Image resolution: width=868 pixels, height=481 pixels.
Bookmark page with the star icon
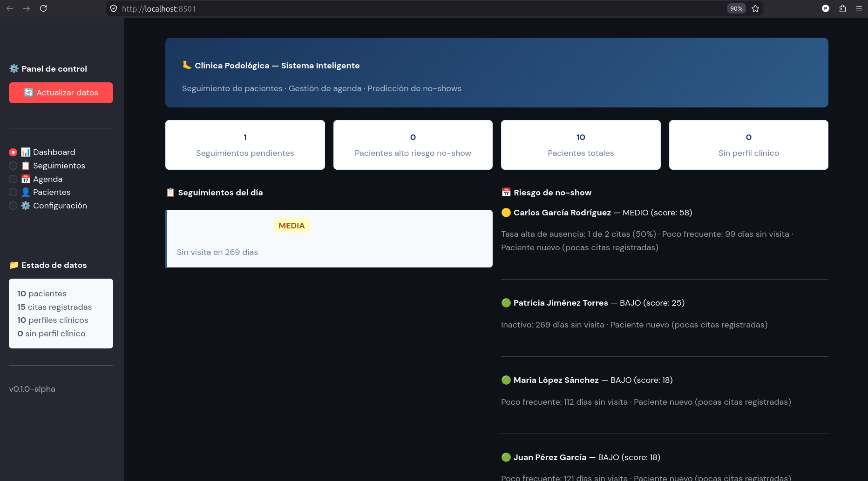pyautogui.click(x=755, y=8)
